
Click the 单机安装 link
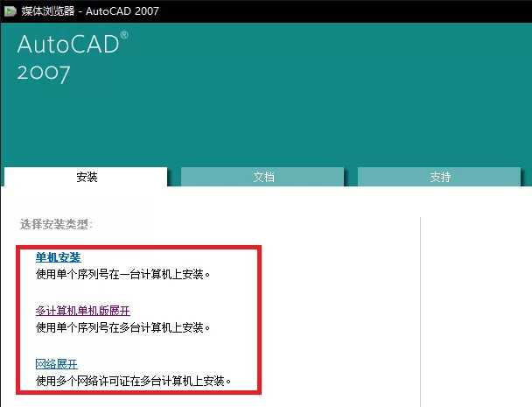(59, 257)
